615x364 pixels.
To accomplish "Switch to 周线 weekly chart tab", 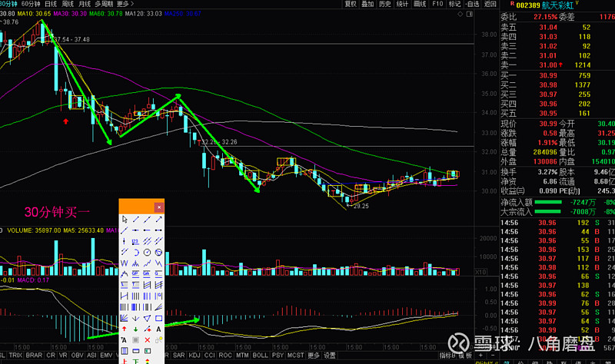I will click(x=68, y=4).
